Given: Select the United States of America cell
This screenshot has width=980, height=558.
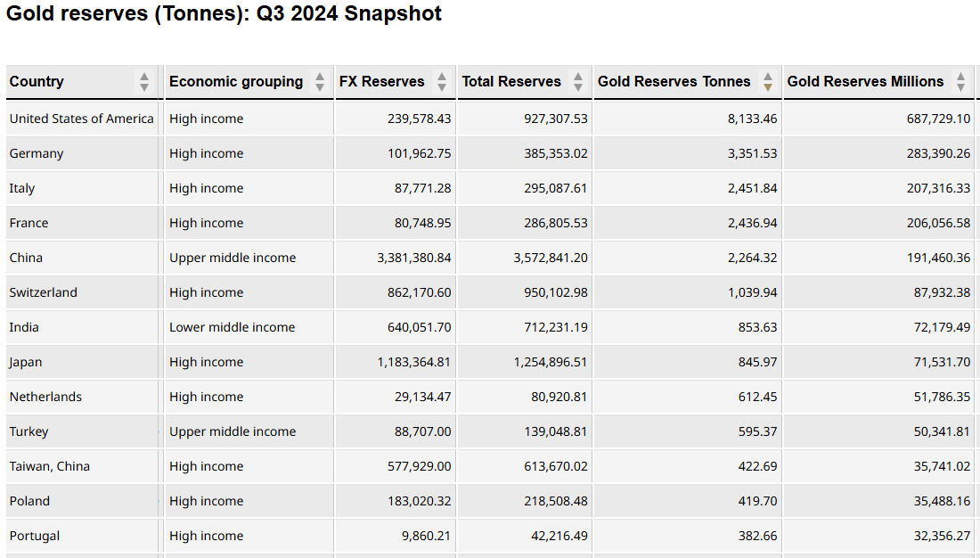Looking at the screenshot, I should point(82,119).
